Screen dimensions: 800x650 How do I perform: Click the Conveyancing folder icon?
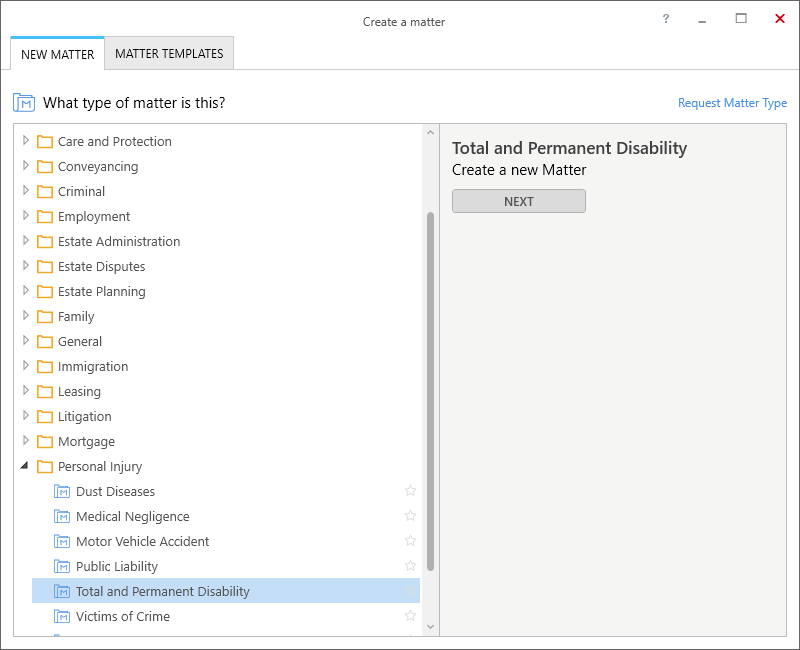point(45,166)
